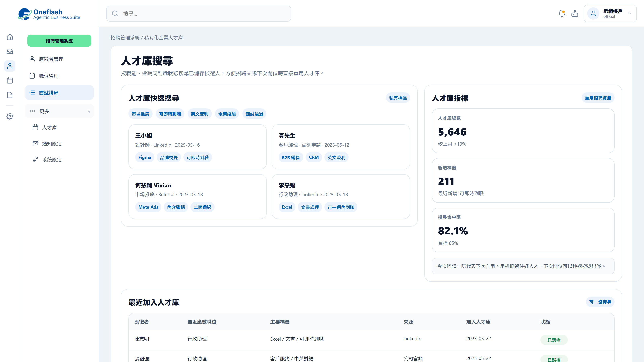Open 人才庫 submenu item

coord(59,128)
